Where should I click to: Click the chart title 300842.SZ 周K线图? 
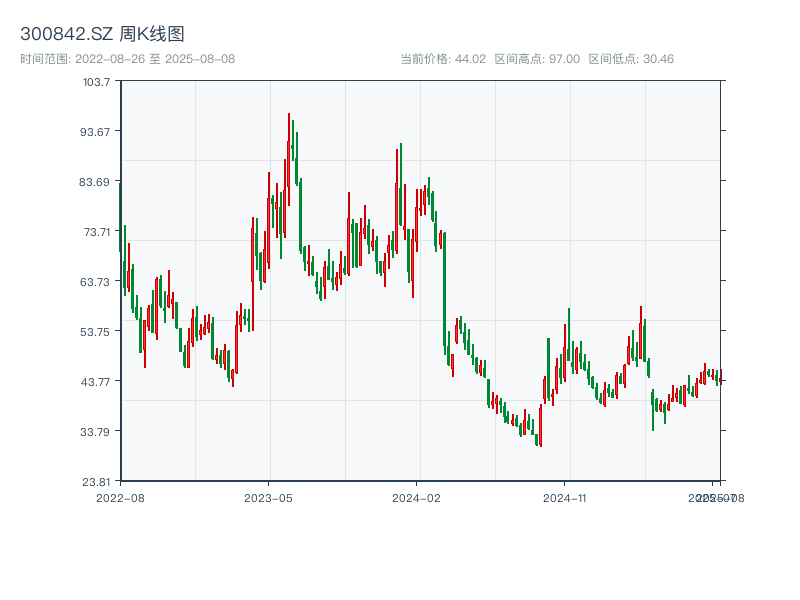(x=102, y=34)
